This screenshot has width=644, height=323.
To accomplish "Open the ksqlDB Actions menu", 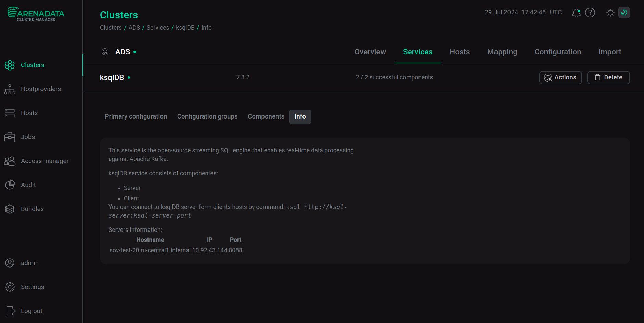I will pyautogui.click(x=561, y=78).
